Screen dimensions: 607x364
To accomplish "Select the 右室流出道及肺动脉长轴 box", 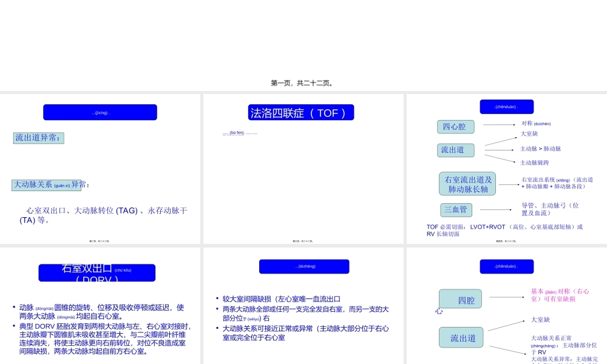I will (467, 183).
